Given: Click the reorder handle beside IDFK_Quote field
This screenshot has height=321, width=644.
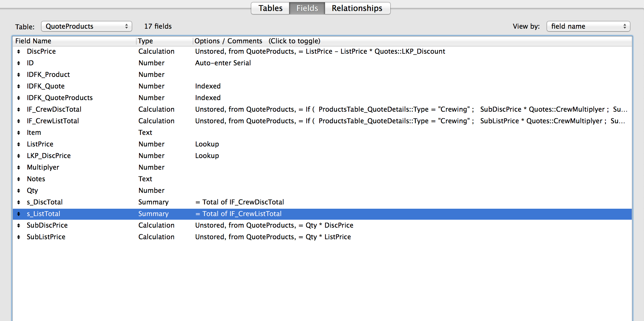Looking at the screenshot, I should pyautogui.click(x=19, y=86).
